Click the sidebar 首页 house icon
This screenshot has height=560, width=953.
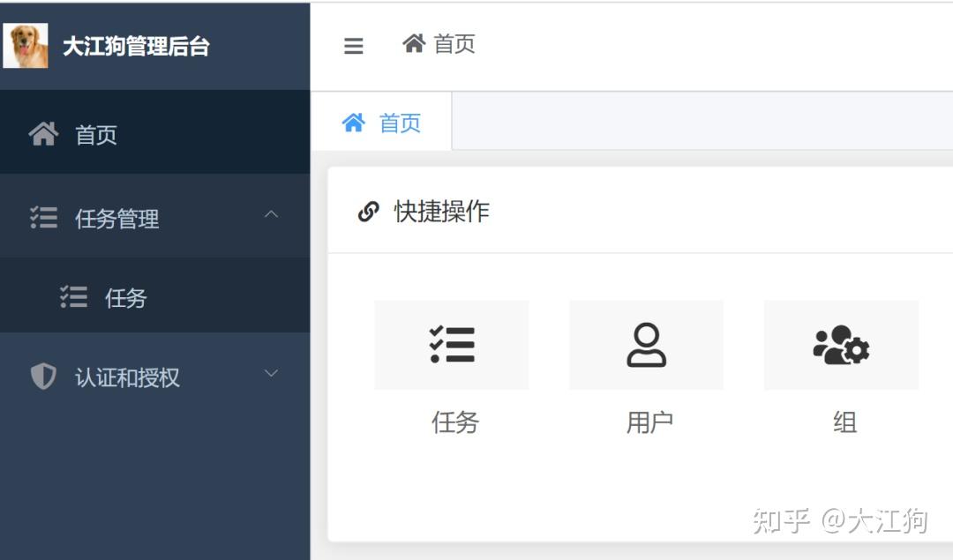pyautogui.click(x=44, y=134)
